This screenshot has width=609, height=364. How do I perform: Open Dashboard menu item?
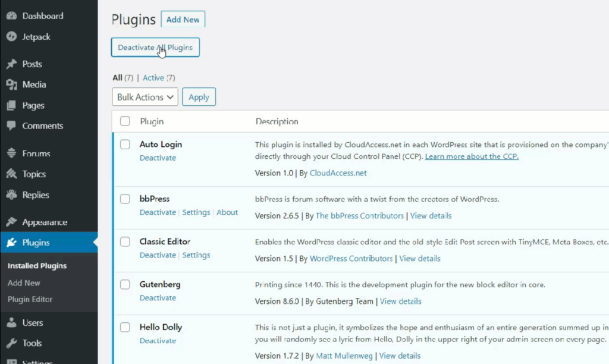pyautogui.click(x=43, y=16)
